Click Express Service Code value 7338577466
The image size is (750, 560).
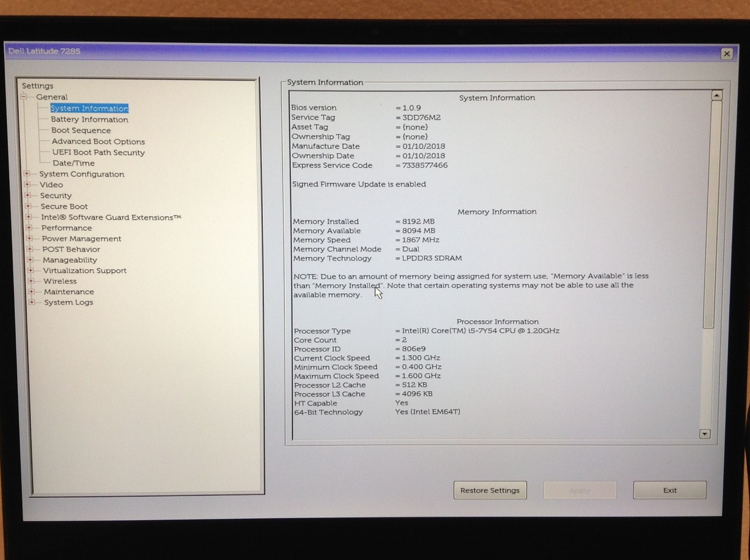click(425, 165)
